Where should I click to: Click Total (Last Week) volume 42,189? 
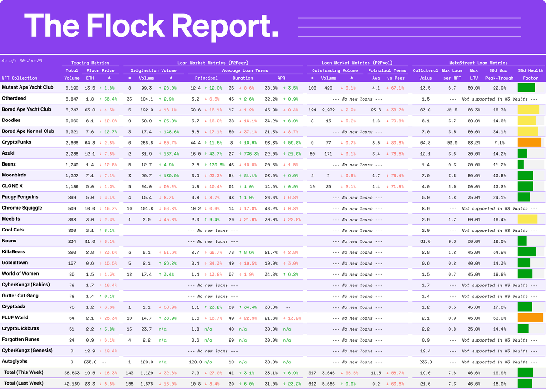(x=71, y=384)
